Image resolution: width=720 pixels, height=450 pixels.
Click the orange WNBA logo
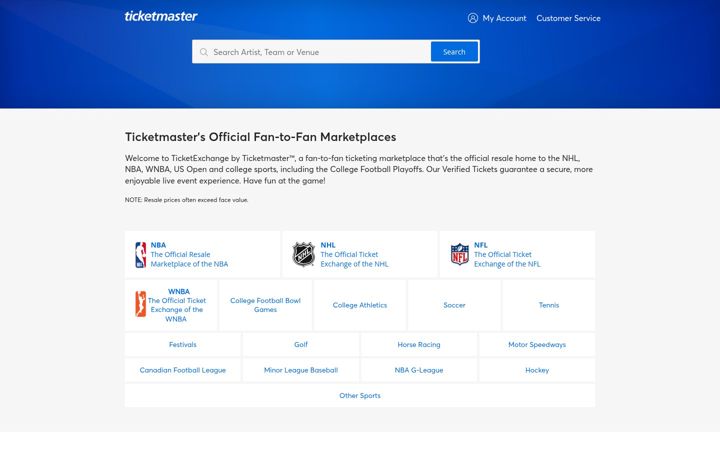pyautogui.click(x=141, y=304)
